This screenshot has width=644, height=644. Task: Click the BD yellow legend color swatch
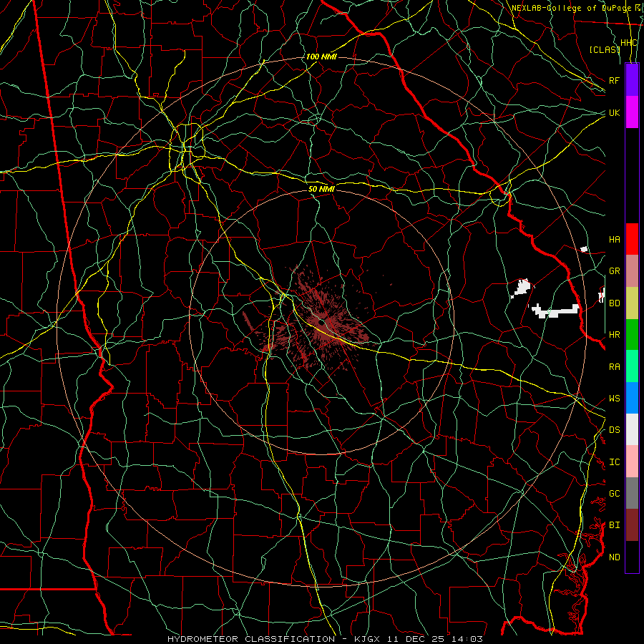pyautogui.click(x=632, y=303)
